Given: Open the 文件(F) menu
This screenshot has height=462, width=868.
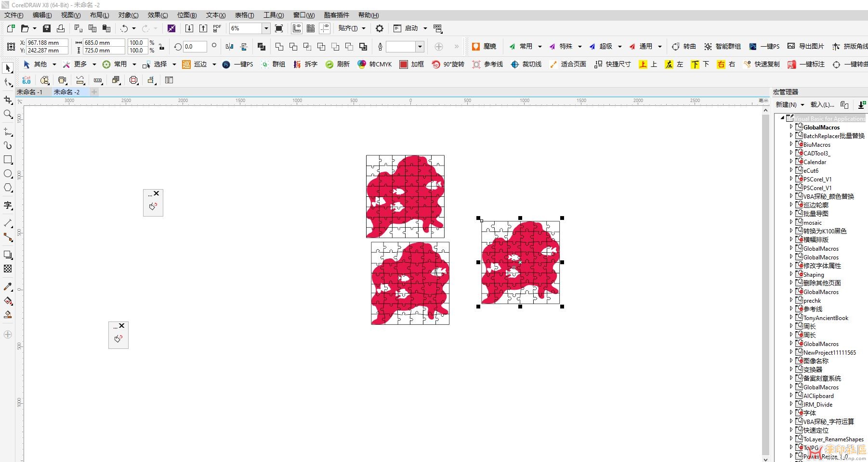Looking at the screenshot, I should [13, 15].
